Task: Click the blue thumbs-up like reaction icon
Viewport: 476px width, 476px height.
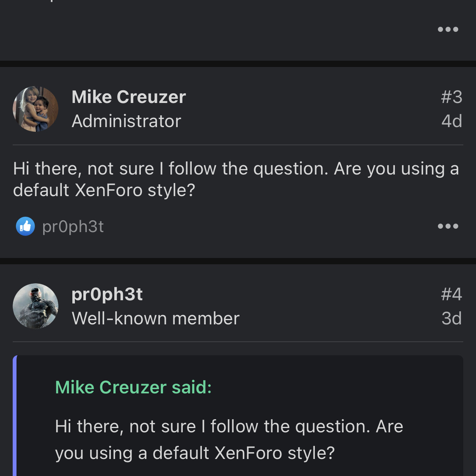Action: pos(25,226)
